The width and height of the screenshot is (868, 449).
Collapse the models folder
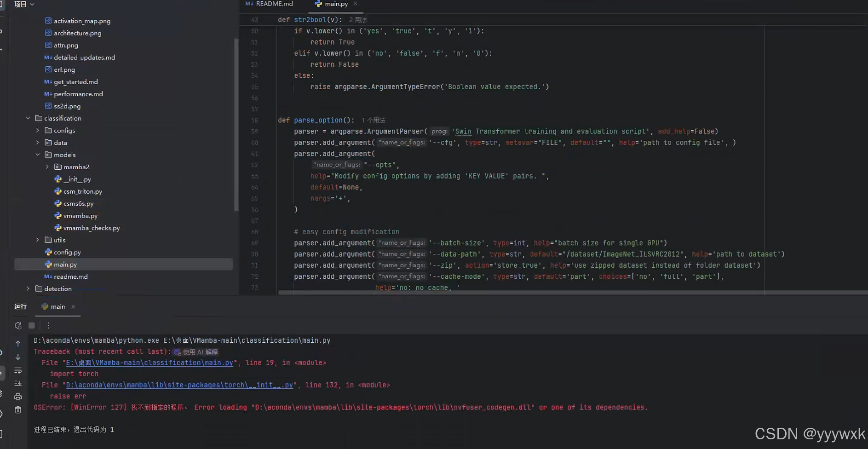(x=37, y=155)
